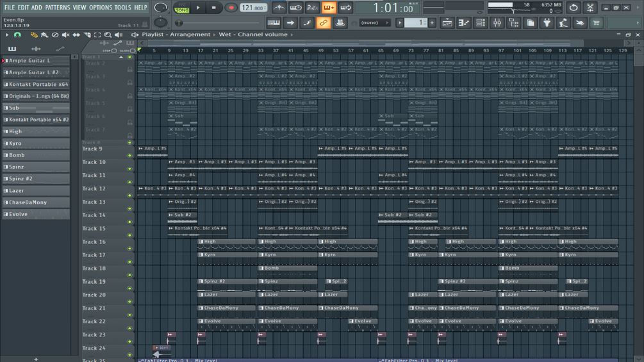
Task: Mute Track 20 using its green light
Action: point(130,302)
